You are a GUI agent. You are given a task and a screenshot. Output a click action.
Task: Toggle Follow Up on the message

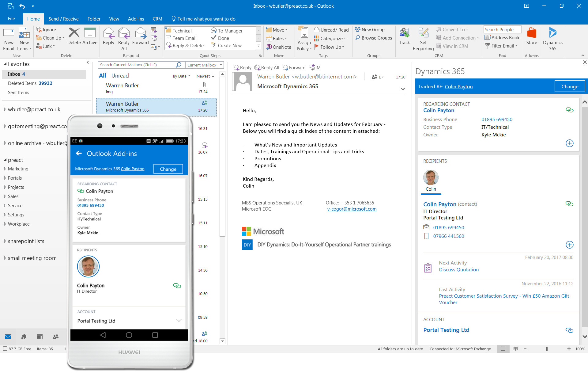(x=330, y=47)
